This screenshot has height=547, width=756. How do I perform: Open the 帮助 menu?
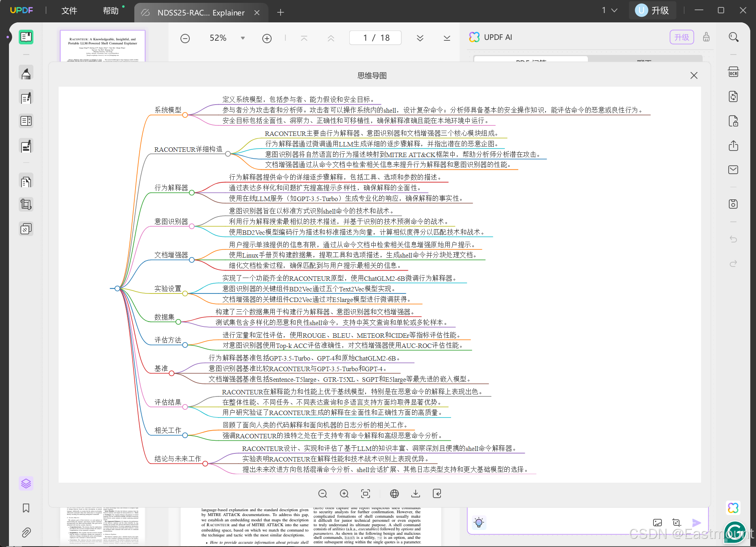tap(111, 11)
